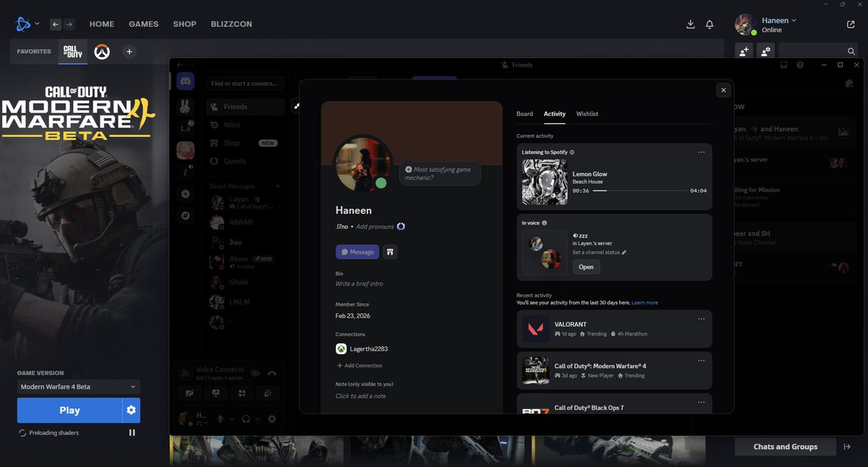Open Modern Warfare 4 activity more options
The width and height of the screenshot is (868, 467).
tap(701, 360)
